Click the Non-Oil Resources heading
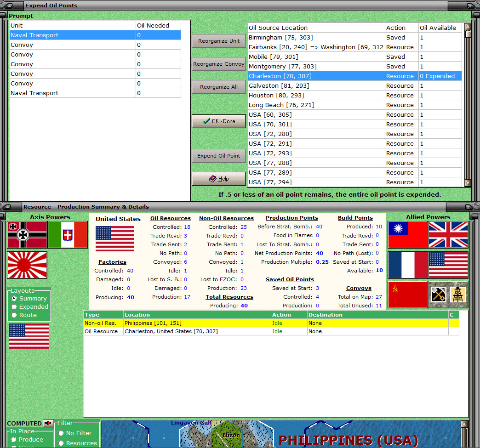Screen dimensions: 480x448 [x=226, y=218]
